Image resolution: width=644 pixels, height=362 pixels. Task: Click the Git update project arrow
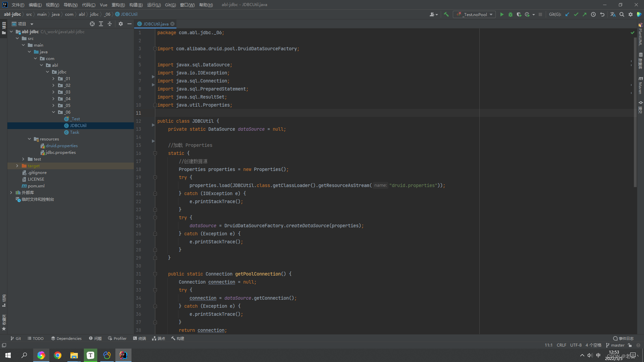pyautogui.click(x=567, y=14)
